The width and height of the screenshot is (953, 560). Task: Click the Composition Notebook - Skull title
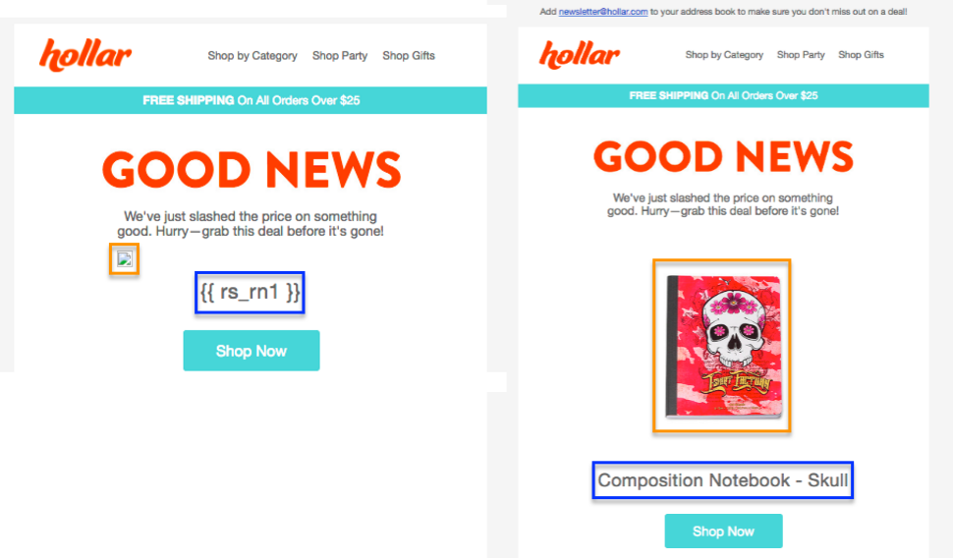coord(723,480)
